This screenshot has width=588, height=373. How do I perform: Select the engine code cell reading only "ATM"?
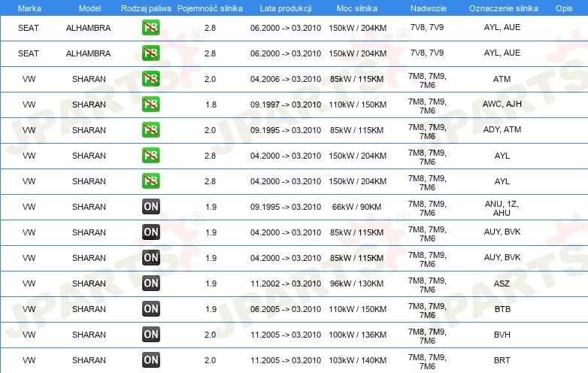[x=502, y=79]
